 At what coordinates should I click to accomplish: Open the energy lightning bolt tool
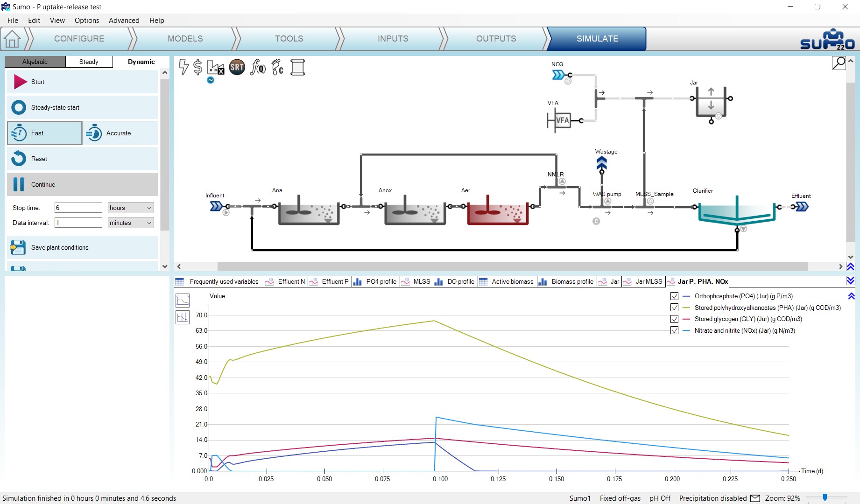[184, 67]
